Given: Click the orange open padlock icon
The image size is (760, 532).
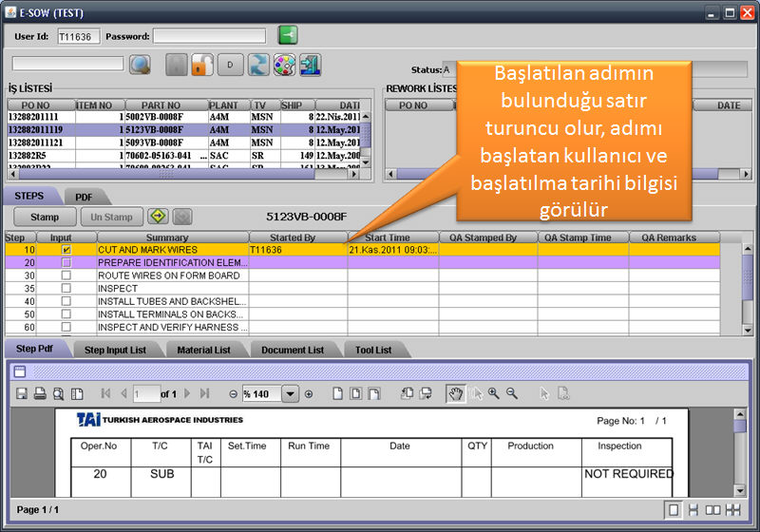Looking at the screenshot, I should coord(202,65).
